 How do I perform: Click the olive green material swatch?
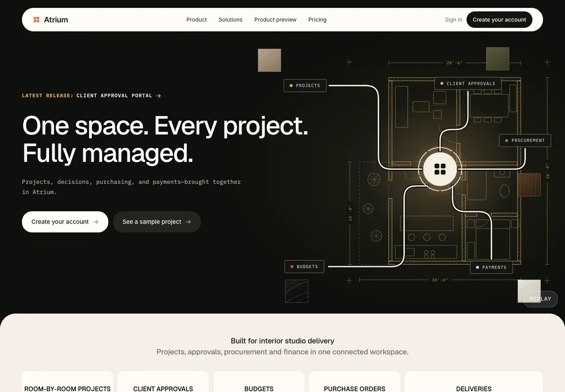497,59
